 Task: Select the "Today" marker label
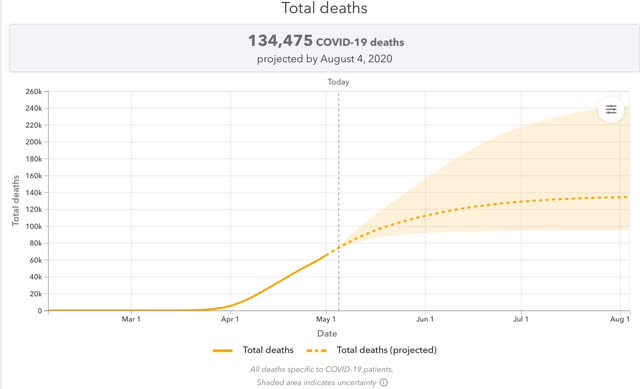pos(338,82)
